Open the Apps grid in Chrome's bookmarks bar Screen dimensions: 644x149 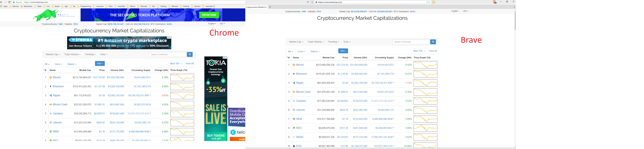1,6
